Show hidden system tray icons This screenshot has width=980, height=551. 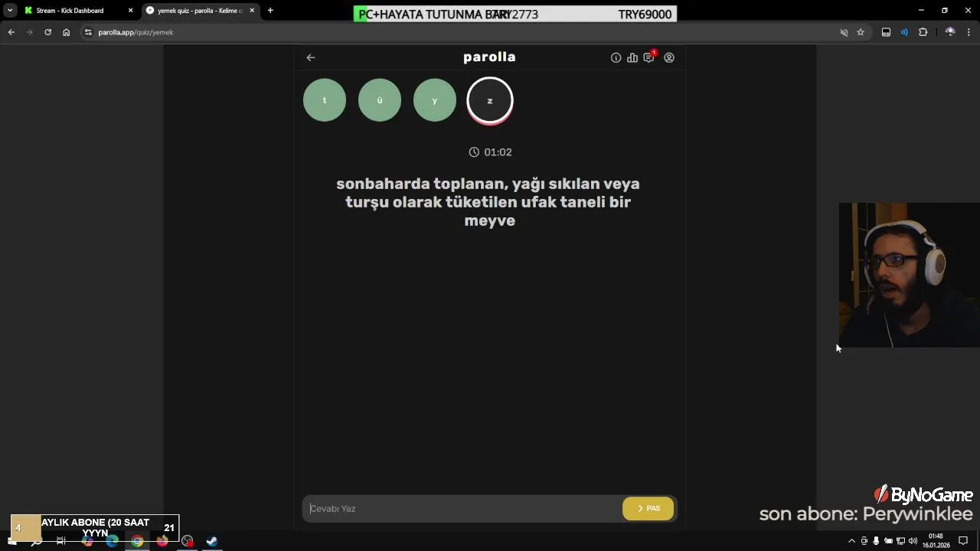pyautogui.click(x=851, y=541)
